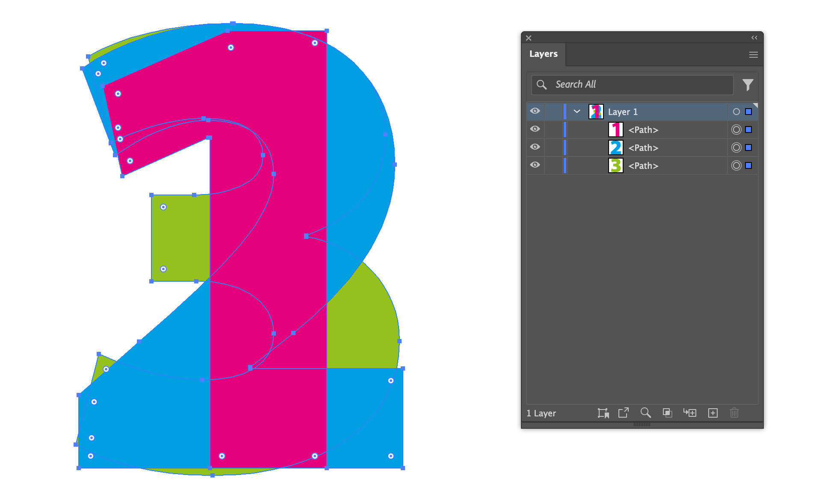Collapse Layer 1 using its chevron

[x=577, y=112]
